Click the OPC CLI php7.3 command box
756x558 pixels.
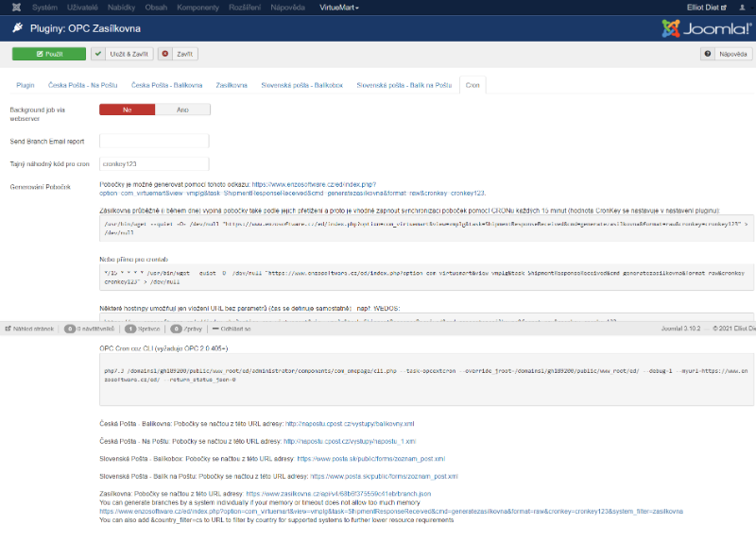426,380
